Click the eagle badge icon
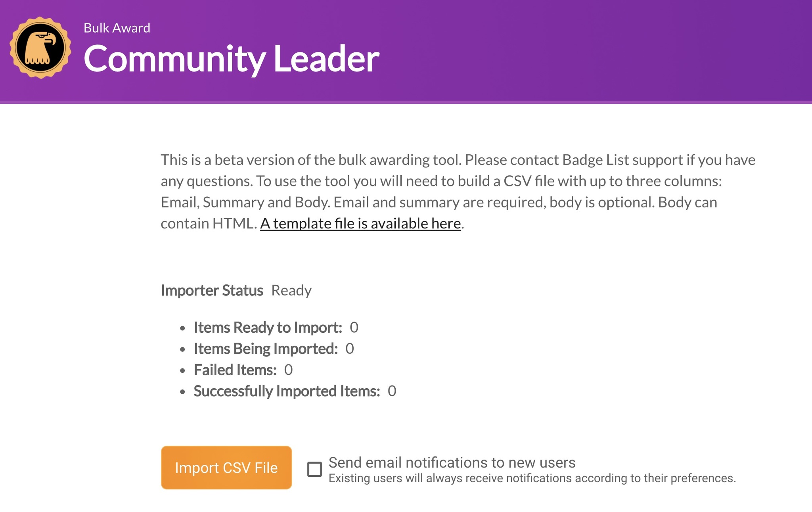 pyautogui.click(x=40, y=48)
